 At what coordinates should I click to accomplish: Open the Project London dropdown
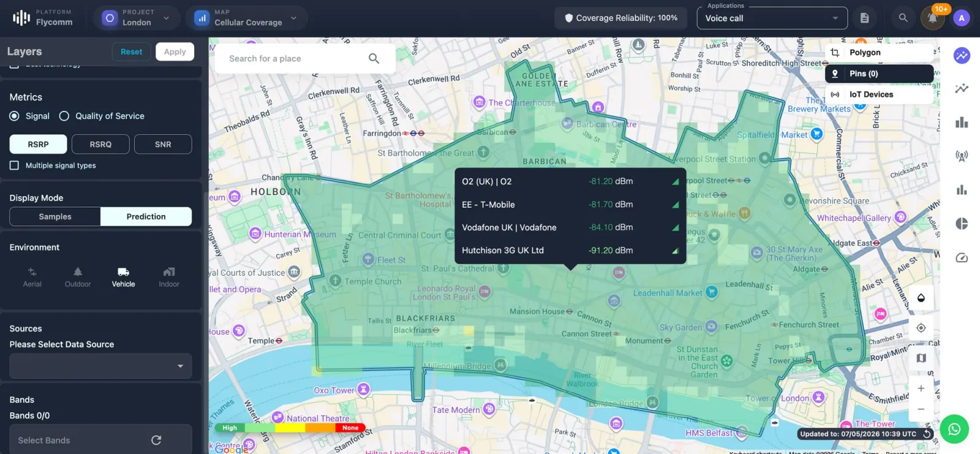pyautogui.click(x=137, y=18)
